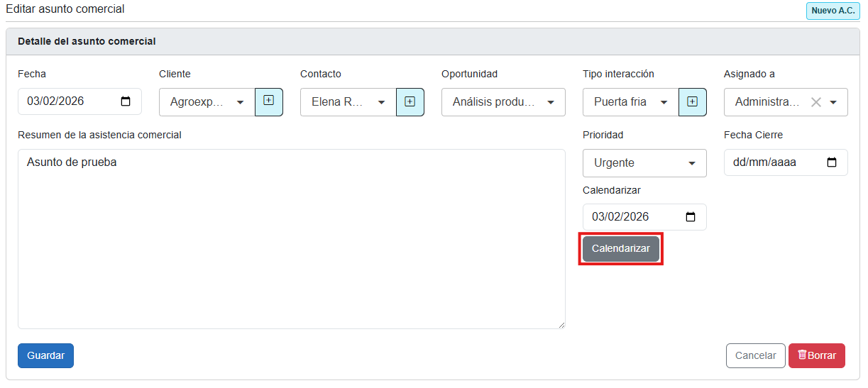Click the Nuevo A.C. button
Image resolution: width=868 pixels, height=388 pixels.
(833, 11)
